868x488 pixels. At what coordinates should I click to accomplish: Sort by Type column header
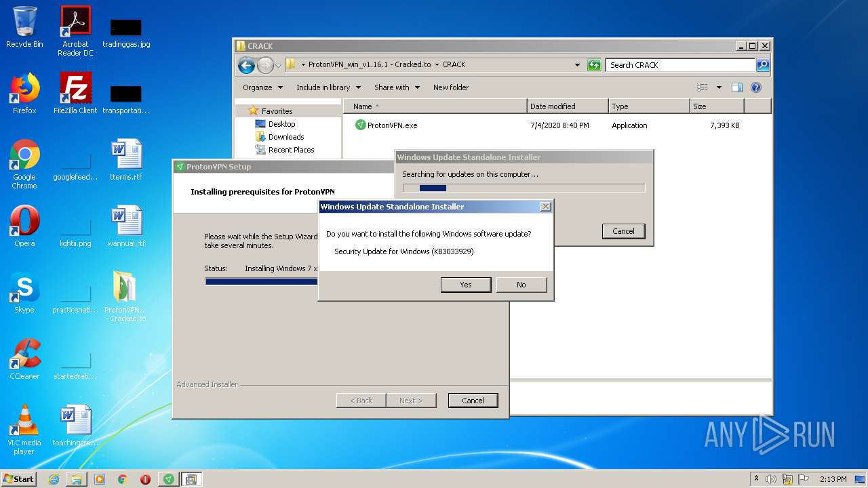tap(648, 106)
